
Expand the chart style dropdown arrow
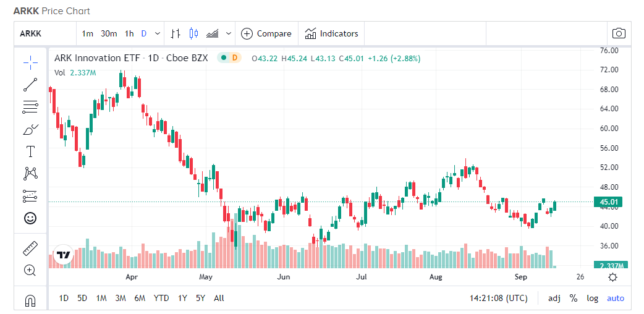pos(229,34)
